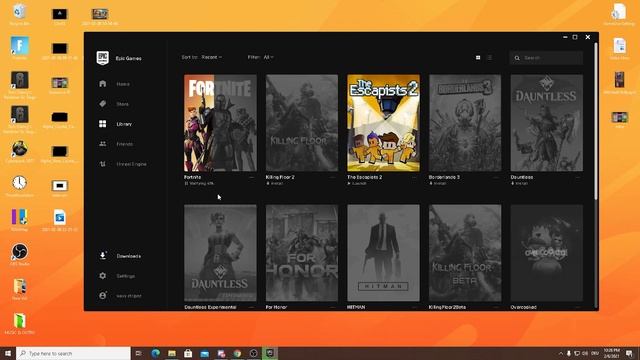Open Google Chrome from taskbar

[237, 353]
